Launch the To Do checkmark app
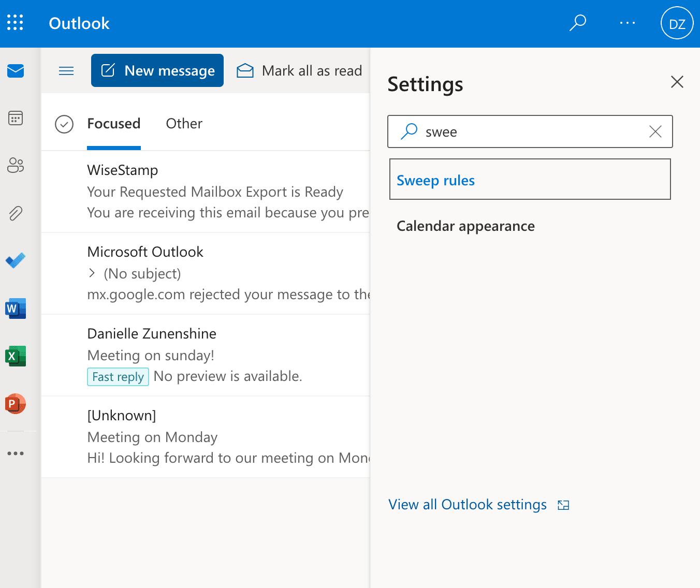Image resolution: width=700 pixels, height=588 pixels. coord(16,260)
